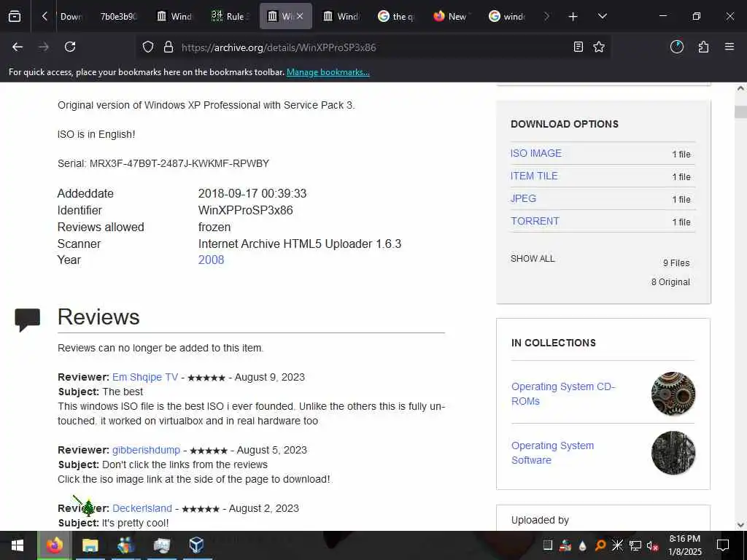
Task: Open taskbar clock showing 8:16 PM
Action: pos(684,545)
